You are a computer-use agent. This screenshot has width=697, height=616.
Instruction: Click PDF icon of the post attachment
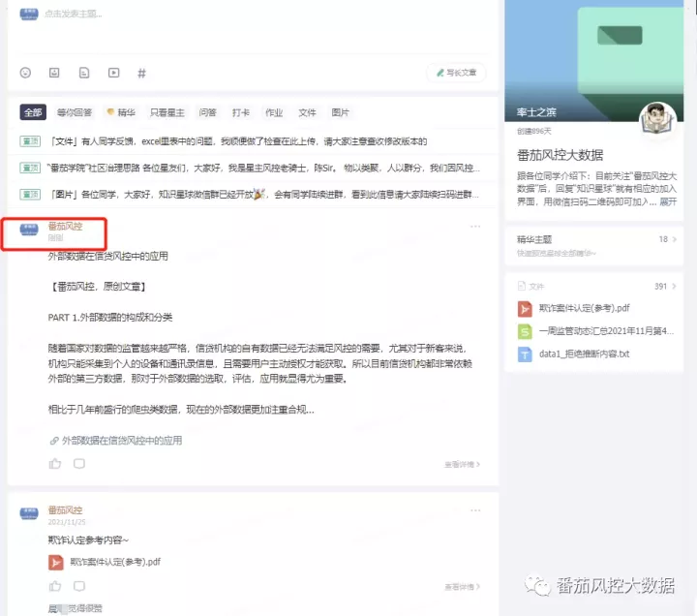pos(55,562)
